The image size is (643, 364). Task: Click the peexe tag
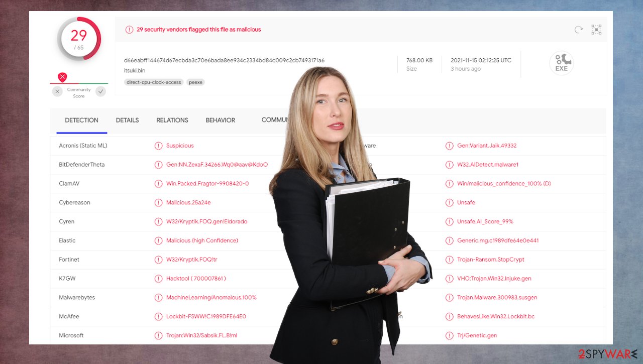coord(195,82)
